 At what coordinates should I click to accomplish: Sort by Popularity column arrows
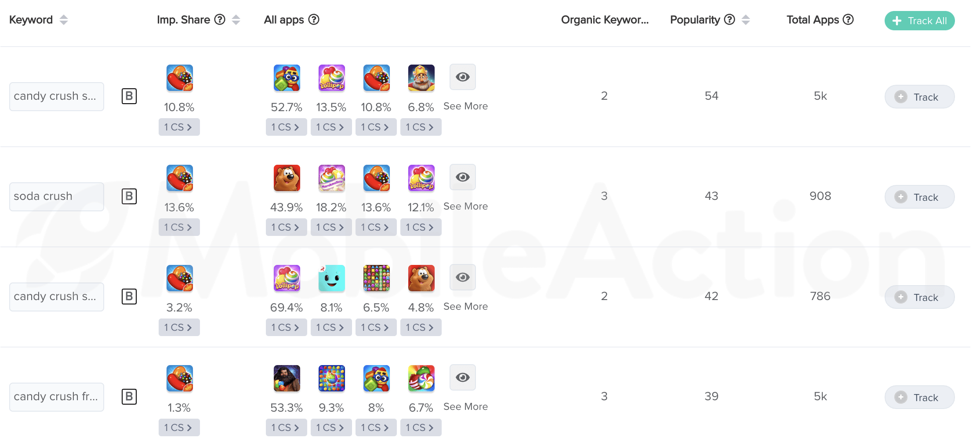coord(746,20)
